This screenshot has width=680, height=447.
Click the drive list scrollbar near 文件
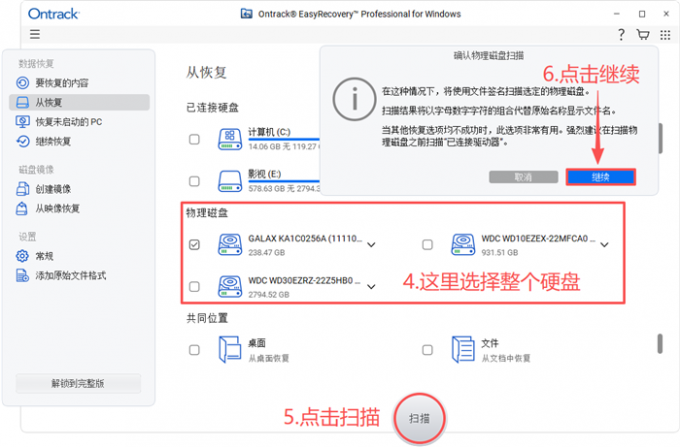click(660, 344)
